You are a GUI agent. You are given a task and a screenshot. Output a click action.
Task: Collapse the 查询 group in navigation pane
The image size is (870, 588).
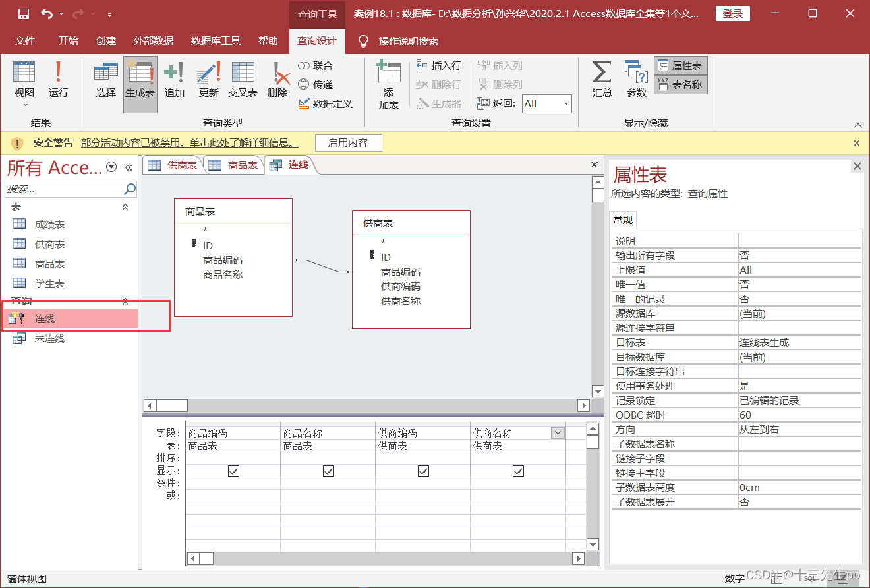pos(125,301)
